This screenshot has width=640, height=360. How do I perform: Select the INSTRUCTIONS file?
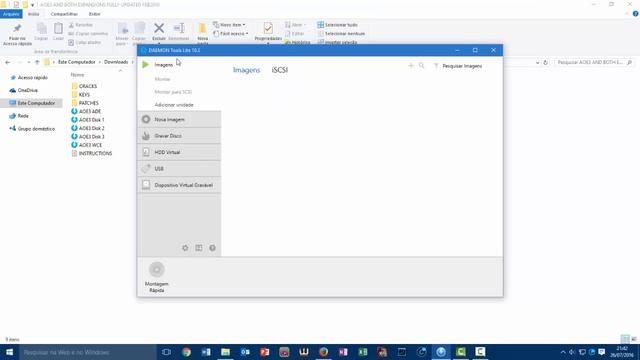(x=95, y=153)
